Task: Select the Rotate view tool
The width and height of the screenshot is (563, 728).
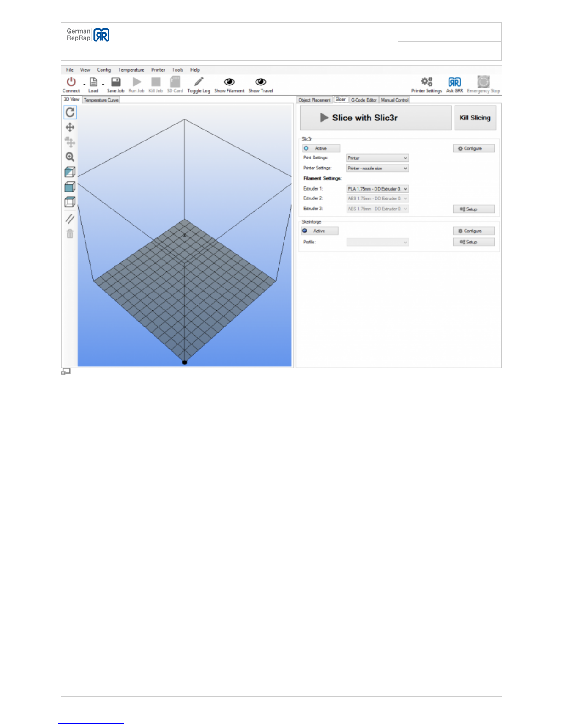Action: click(70, 112)
